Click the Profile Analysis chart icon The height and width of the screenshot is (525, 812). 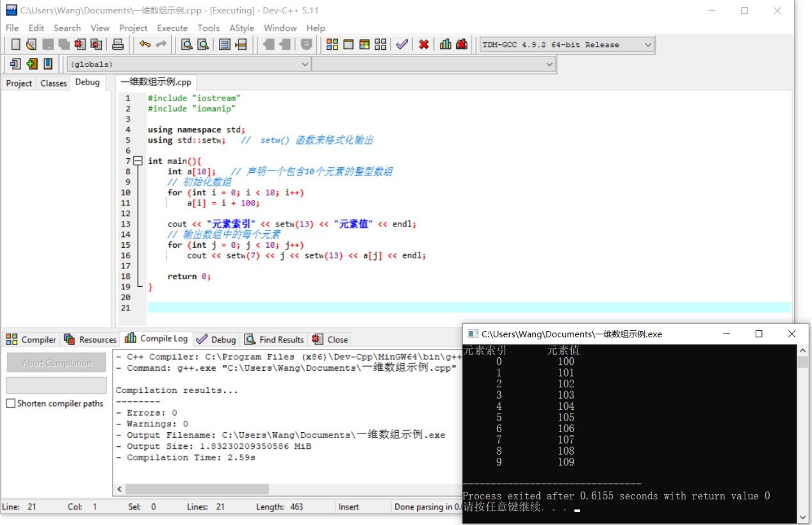(446, 44)
